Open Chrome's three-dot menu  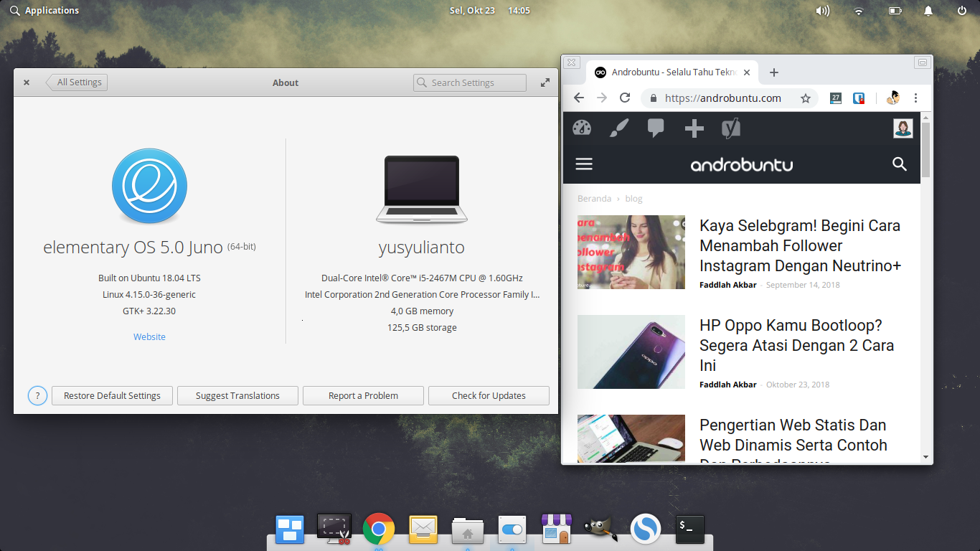pyautogui.click(x=916, y=98)
